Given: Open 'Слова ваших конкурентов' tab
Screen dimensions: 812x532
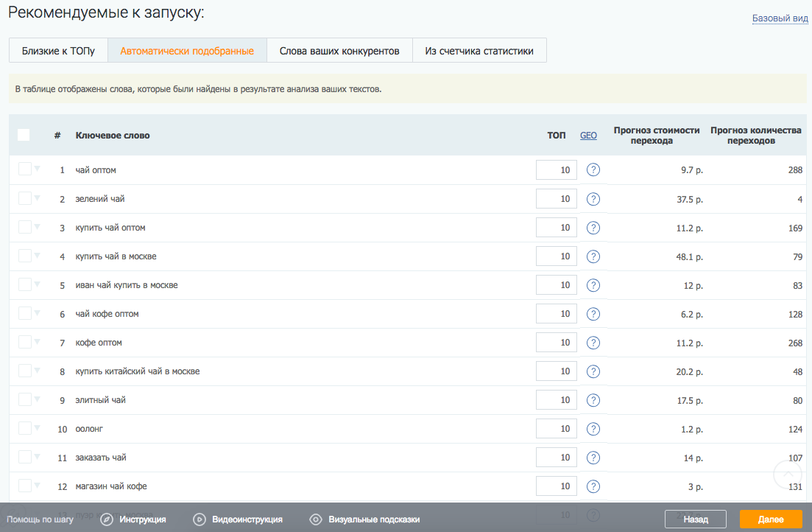Looking at the screenshot, I should point(339,51).
